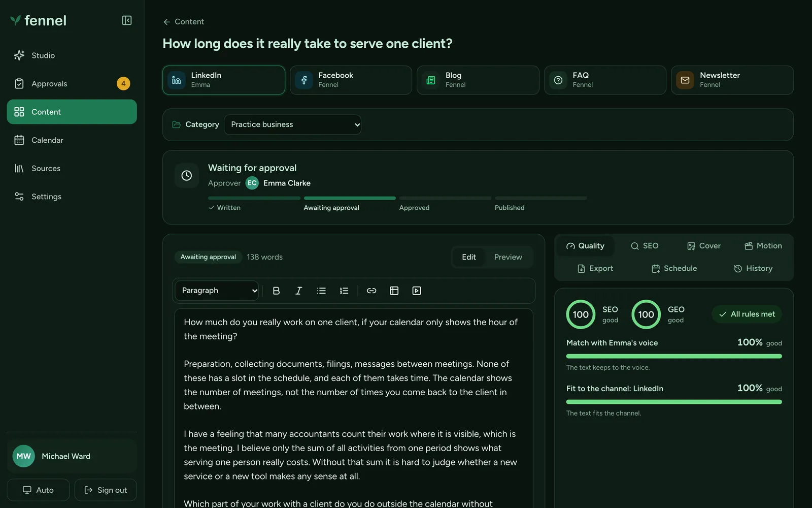The height and width of the screenshot is (508, 812).
Task: Switch editor to Edit mode
Action: (469, 257)
